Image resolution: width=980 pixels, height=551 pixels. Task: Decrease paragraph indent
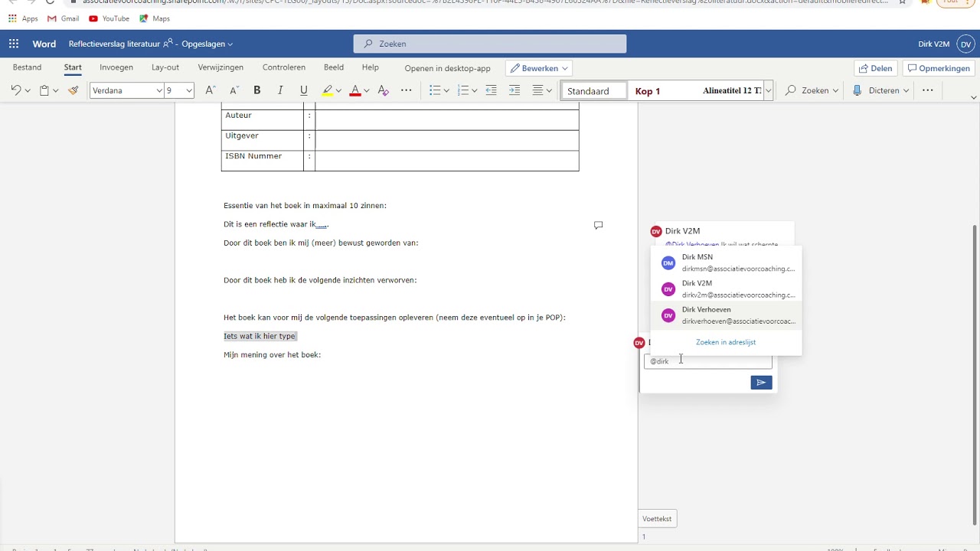[x=492, y=90]
